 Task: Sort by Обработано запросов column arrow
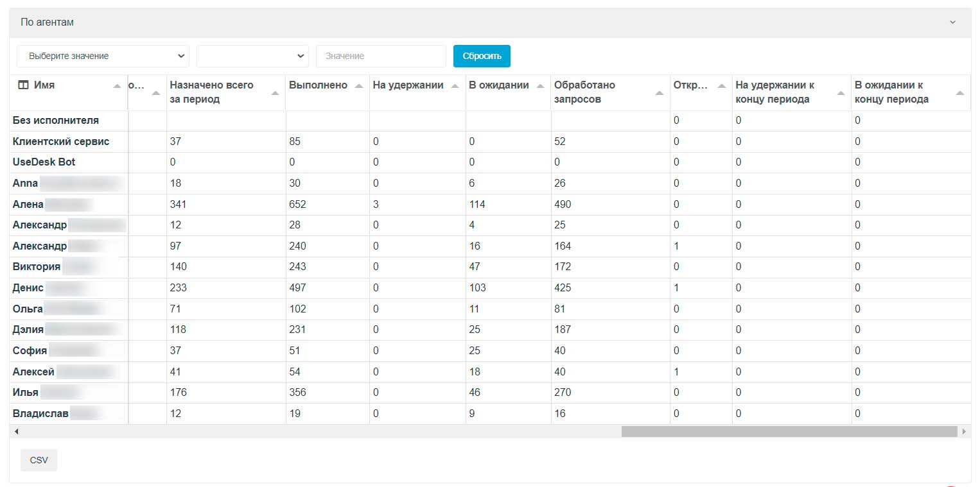660,93
